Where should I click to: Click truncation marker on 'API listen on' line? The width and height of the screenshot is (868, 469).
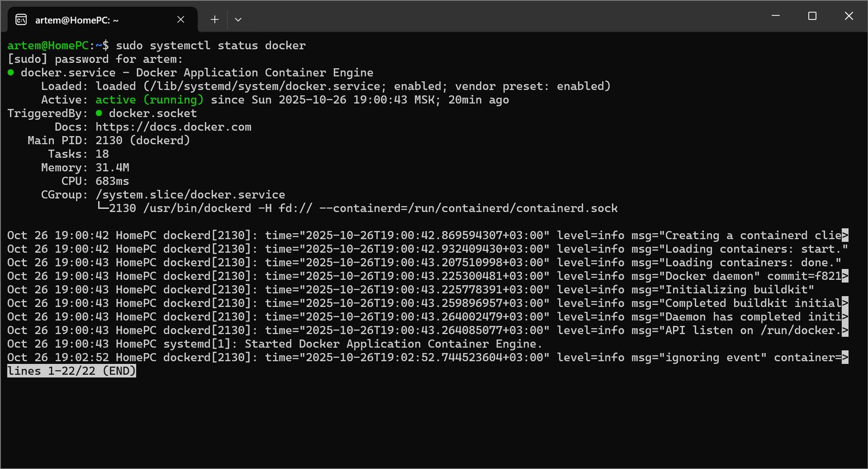pos(845,330)
